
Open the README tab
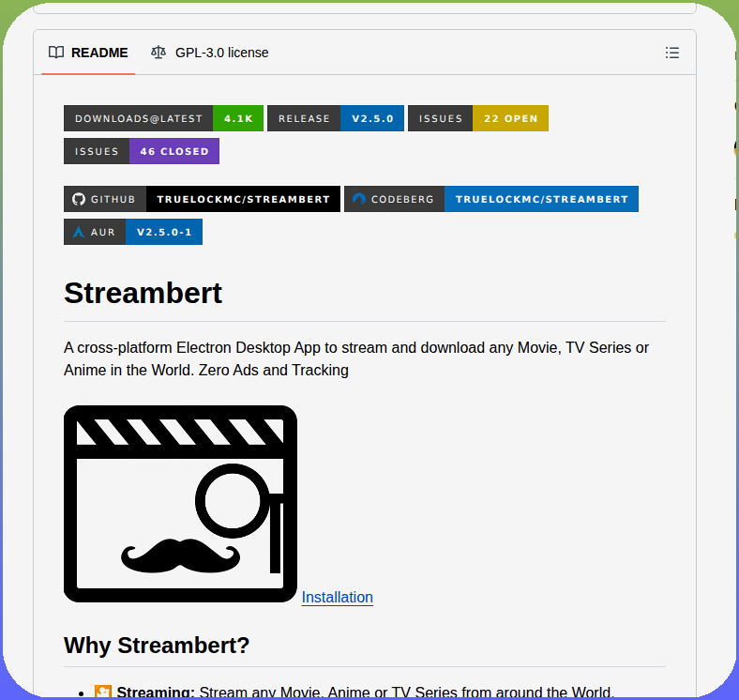pyautogui.click(x=88, y=53)
